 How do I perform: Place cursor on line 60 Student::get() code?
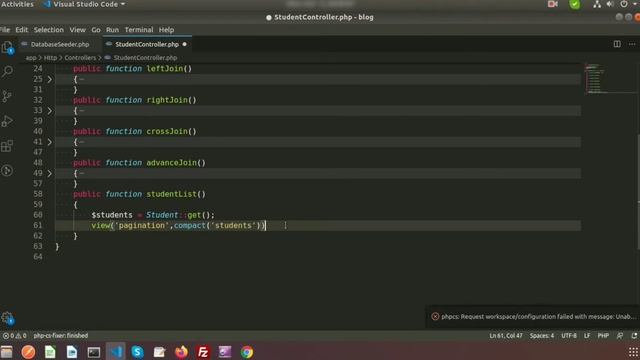[180, 215]
